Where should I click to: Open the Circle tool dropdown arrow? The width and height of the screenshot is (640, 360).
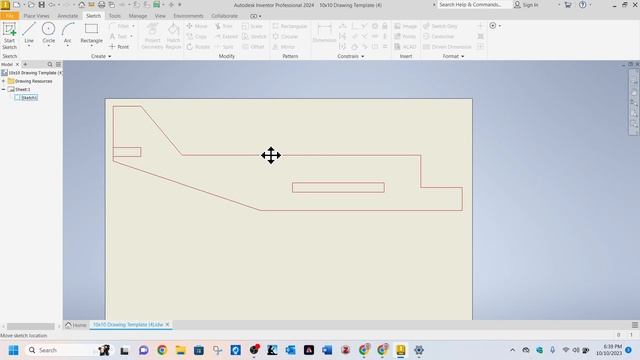click(49, 46)
